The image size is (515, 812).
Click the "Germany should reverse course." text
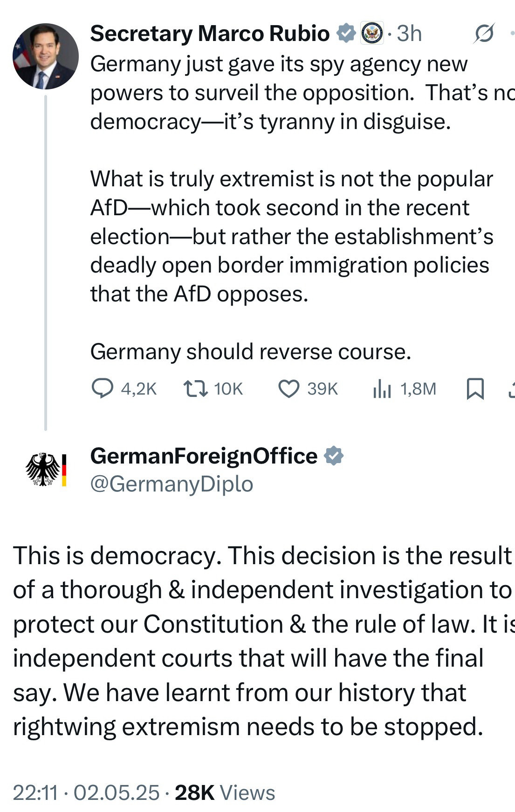[250, 352]
